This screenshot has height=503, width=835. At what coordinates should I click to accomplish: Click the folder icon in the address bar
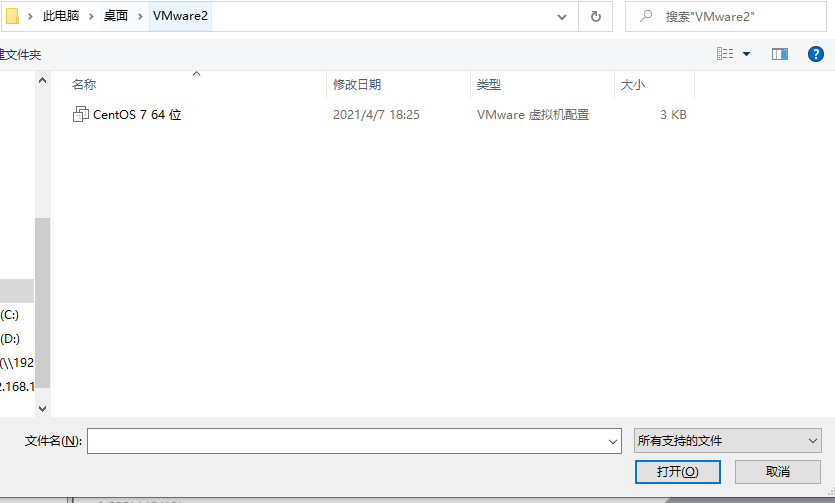(x=12, y=16)
